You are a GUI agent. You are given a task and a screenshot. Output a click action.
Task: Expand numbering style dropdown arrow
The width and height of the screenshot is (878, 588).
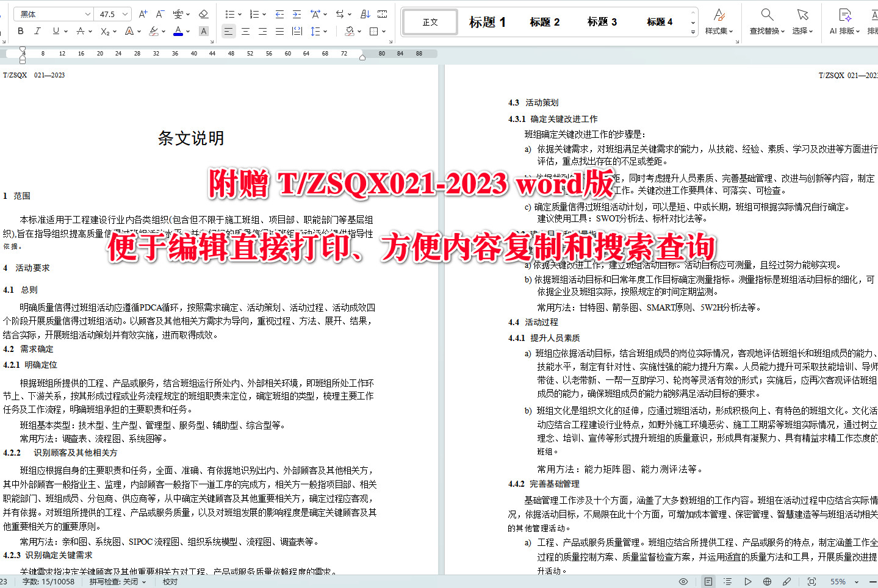264,14
